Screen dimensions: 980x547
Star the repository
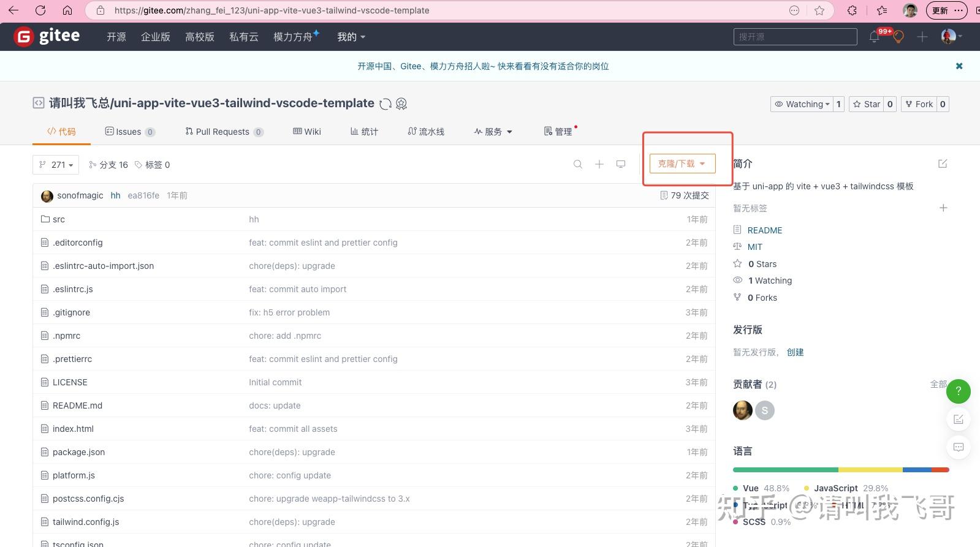[x=866, y=104]
